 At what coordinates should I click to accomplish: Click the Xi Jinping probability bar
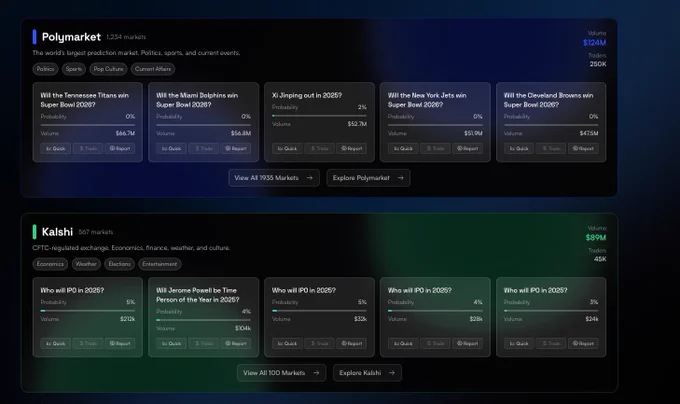[319, 116]
